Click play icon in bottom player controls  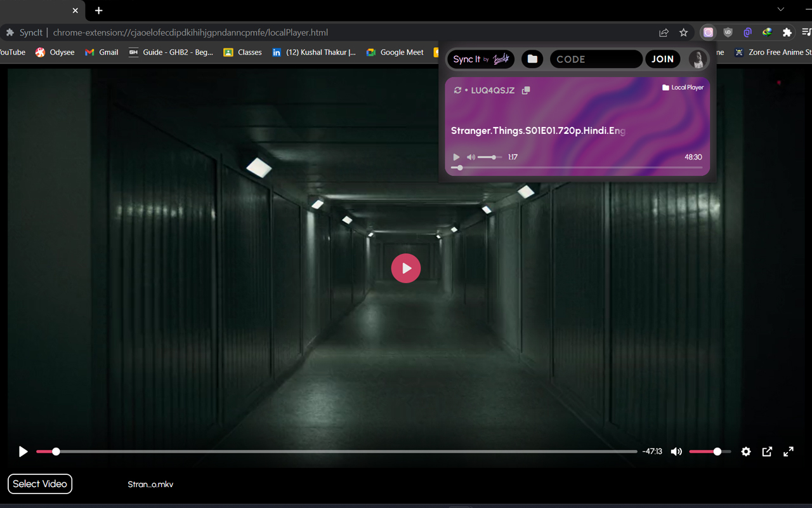coord(23,451)
